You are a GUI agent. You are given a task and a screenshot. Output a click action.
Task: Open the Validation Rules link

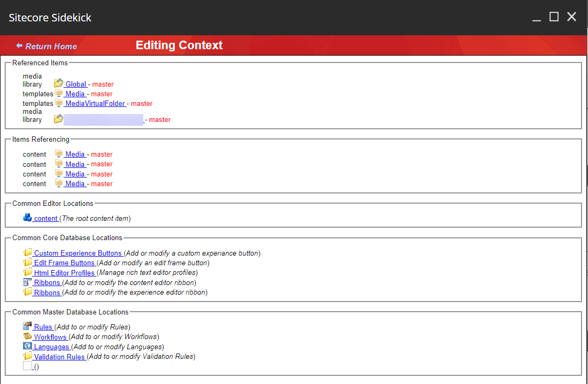pyautogui.click(x=59, y=357)
